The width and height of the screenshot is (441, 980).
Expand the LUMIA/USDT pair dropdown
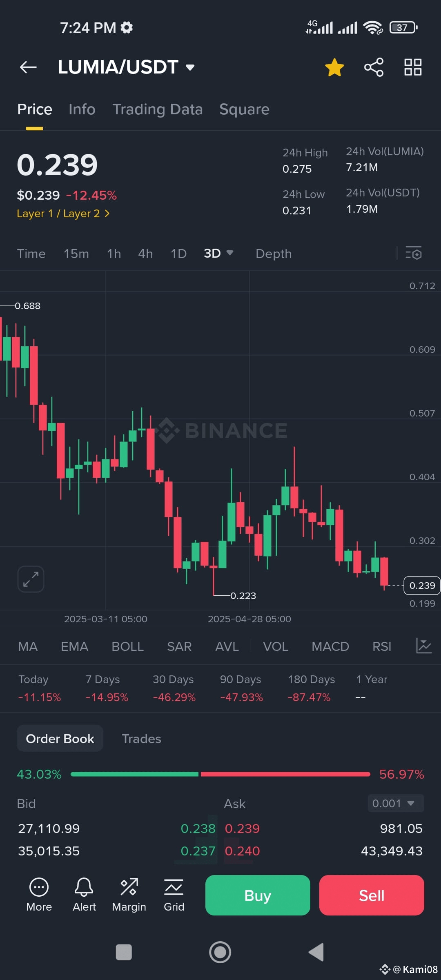(x=190, y=67)
